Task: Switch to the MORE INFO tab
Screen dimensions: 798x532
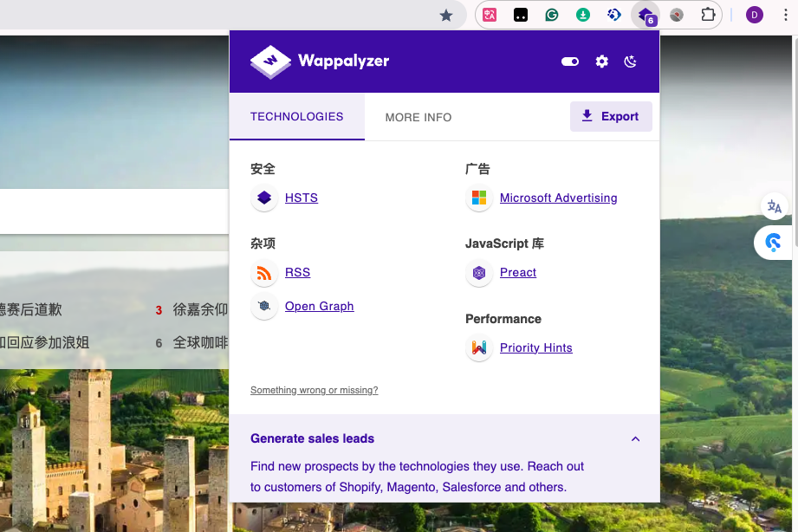Action: click(418, 117)
